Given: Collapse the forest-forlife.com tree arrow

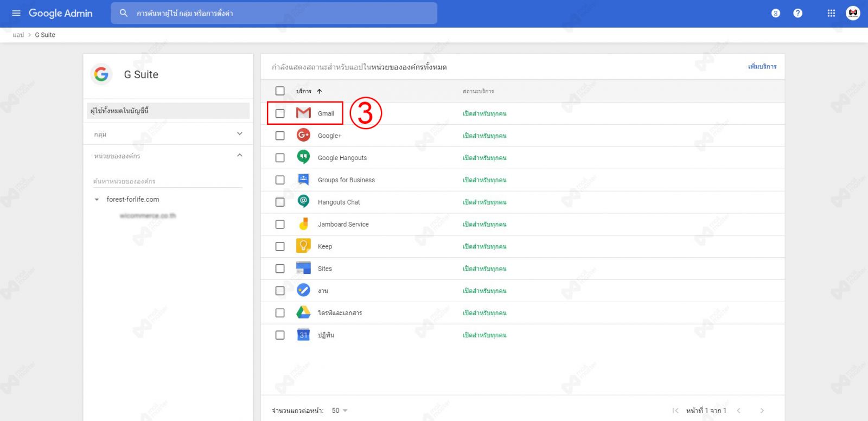Looking at the screenshot, I should pyautogui.click(x=97, y=200).
